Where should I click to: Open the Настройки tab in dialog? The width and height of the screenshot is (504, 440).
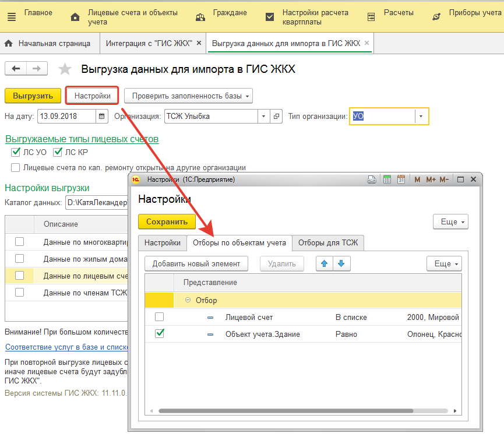click(163, 242)
